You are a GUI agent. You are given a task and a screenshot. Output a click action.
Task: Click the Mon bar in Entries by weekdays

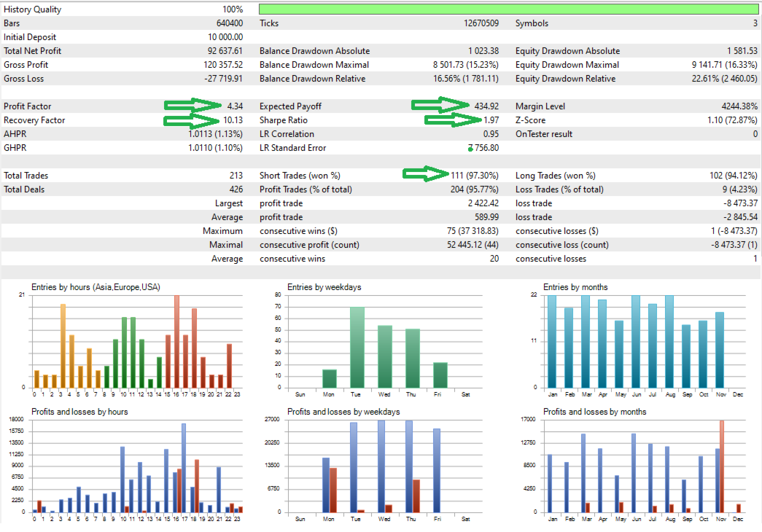(330, 378)
